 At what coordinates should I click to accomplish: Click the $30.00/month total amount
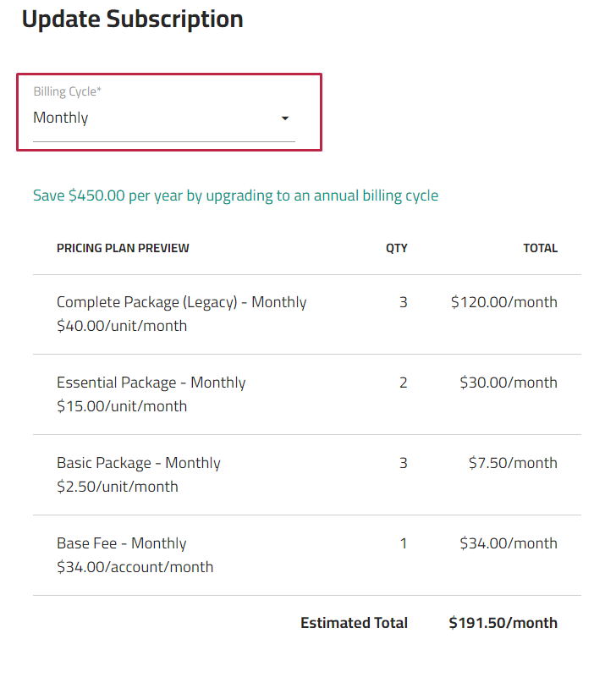[509, 383]
